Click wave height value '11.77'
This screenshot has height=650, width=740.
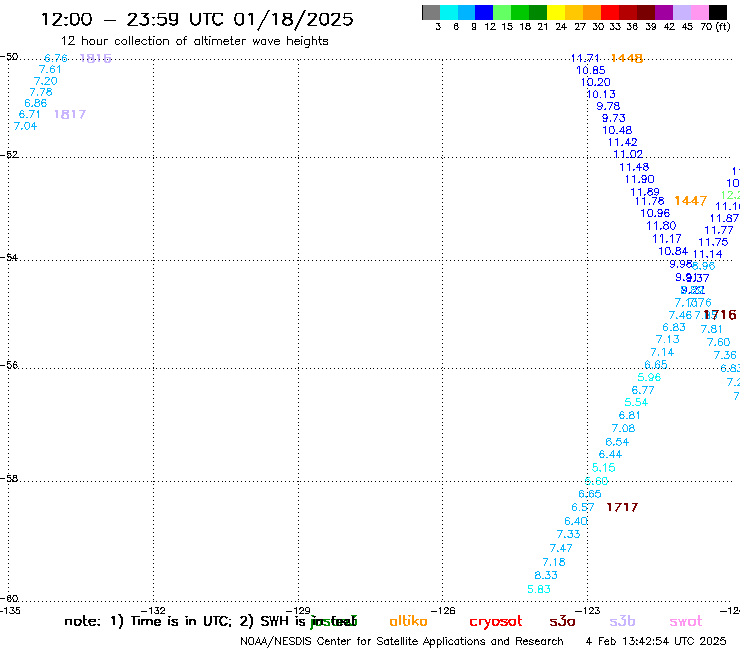719,230
